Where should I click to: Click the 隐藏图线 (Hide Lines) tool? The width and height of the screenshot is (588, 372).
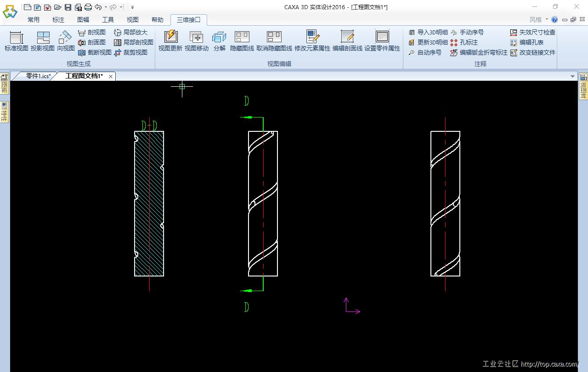(x=242, y=41)
